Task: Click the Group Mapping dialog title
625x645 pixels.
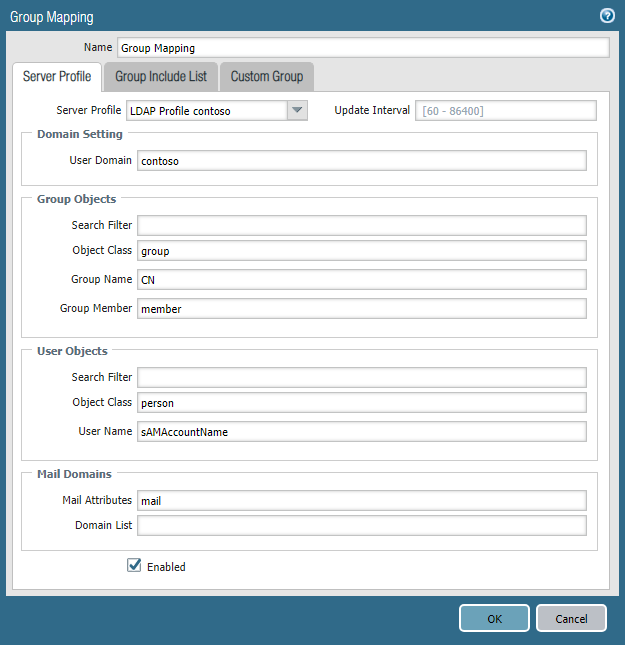Action: (x=52, y=17)
